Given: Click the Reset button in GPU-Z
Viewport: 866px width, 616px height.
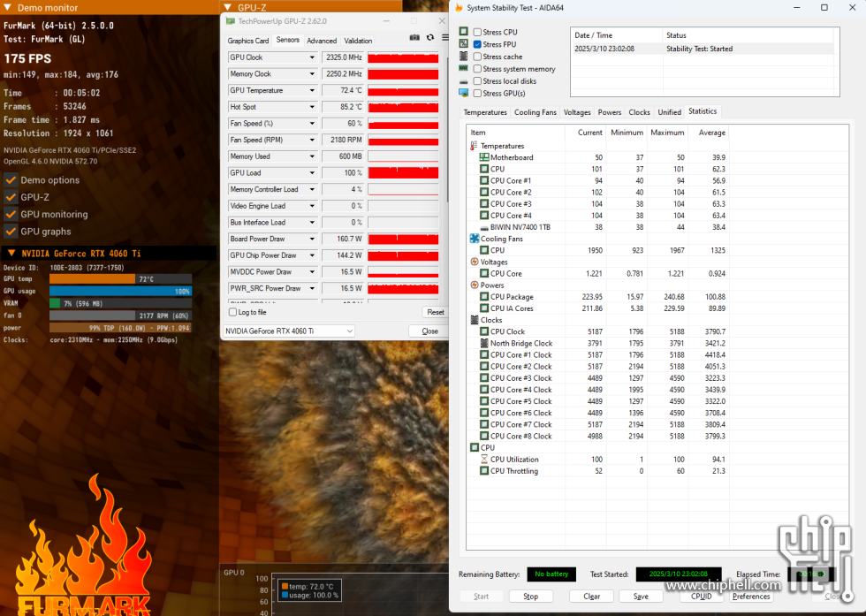Looking at the screenshot, I should [x=435, y=312].
